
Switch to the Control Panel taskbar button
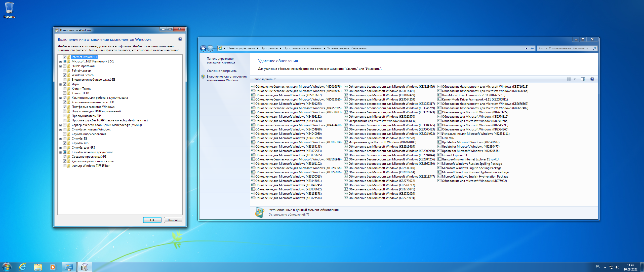click(69, 267)
